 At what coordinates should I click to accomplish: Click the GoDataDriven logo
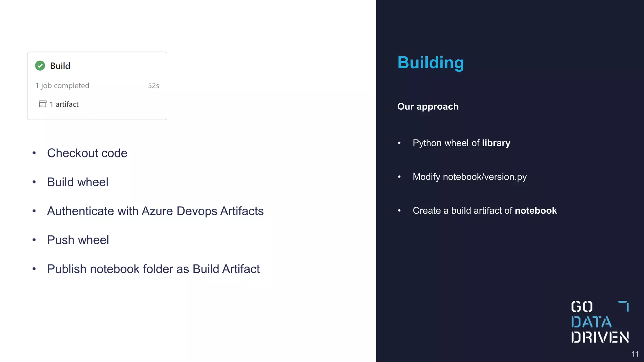(x=600, y=322)
